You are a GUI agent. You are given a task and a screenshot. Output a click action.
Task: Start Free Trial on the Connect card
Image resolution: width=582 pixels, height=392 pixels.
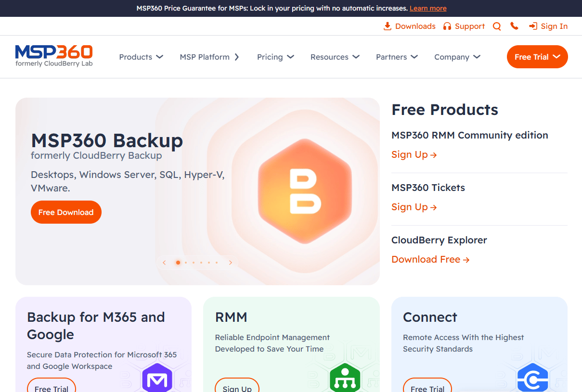coord(427,385)
